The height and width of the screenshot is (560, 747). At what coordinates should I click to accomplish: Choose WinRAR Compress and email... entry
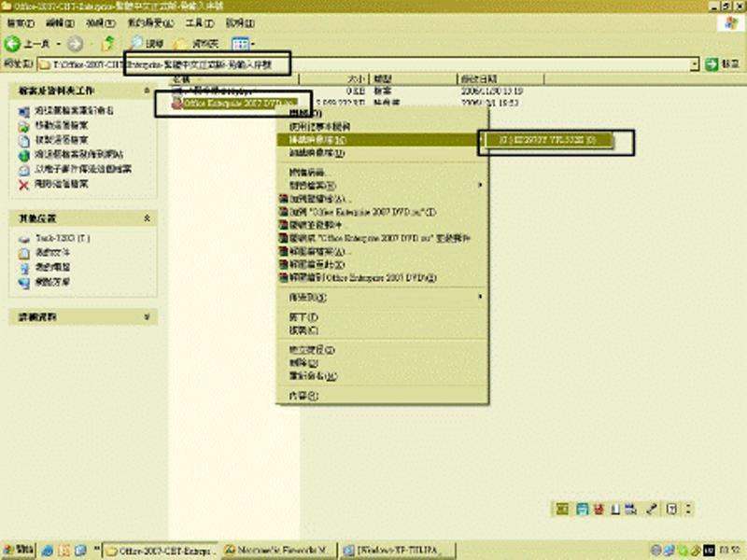(383, 225)
